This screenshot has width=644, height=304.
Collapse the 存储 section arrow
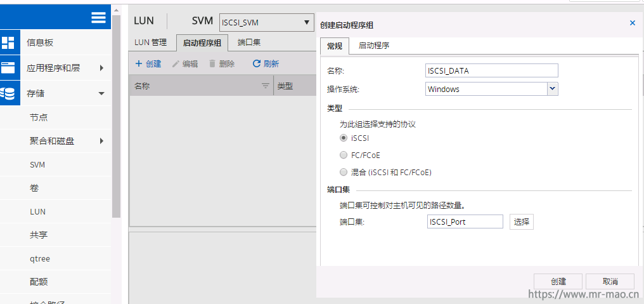click(x=101, y=94)
